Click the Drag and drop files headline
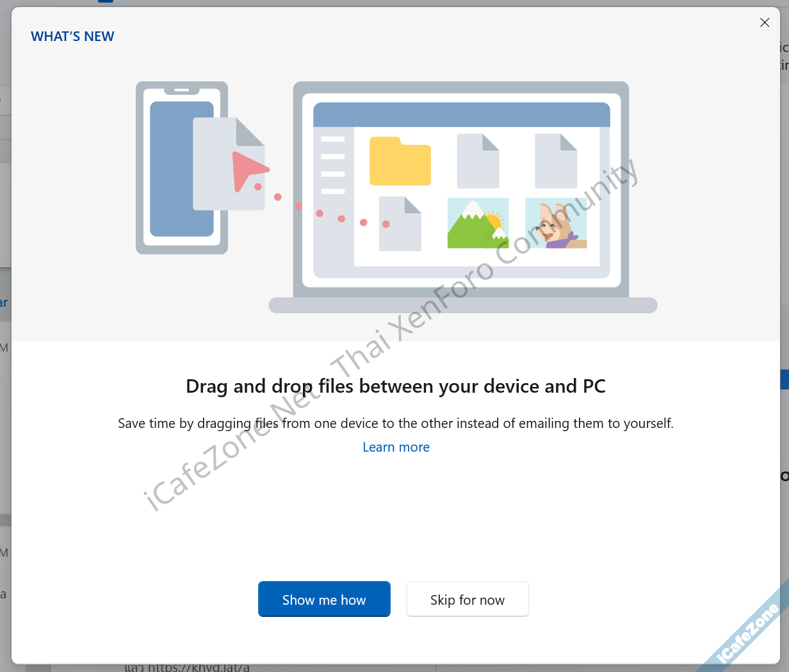789x672 pixels. coord(396,386)
